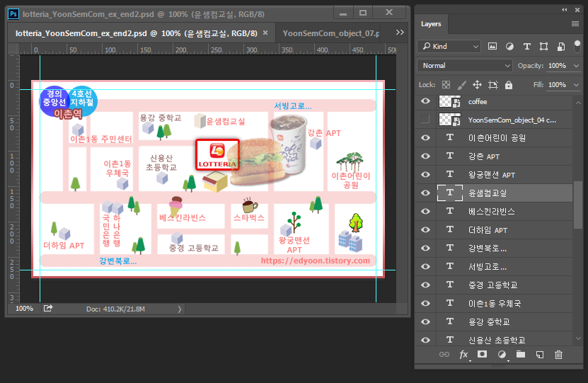
Task: Lock position move icon
Action: (477, 85)
